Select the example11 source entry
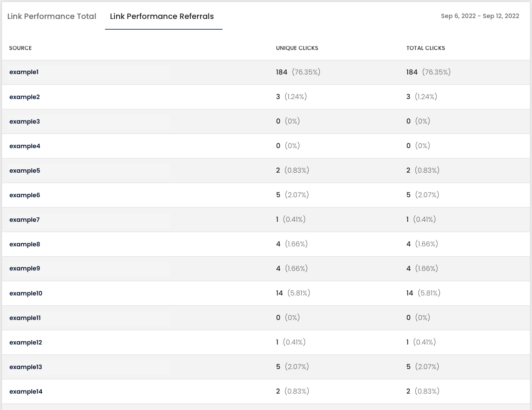This screenshot has height=410, width=532. pyautogui.click(x=25, y=318)
